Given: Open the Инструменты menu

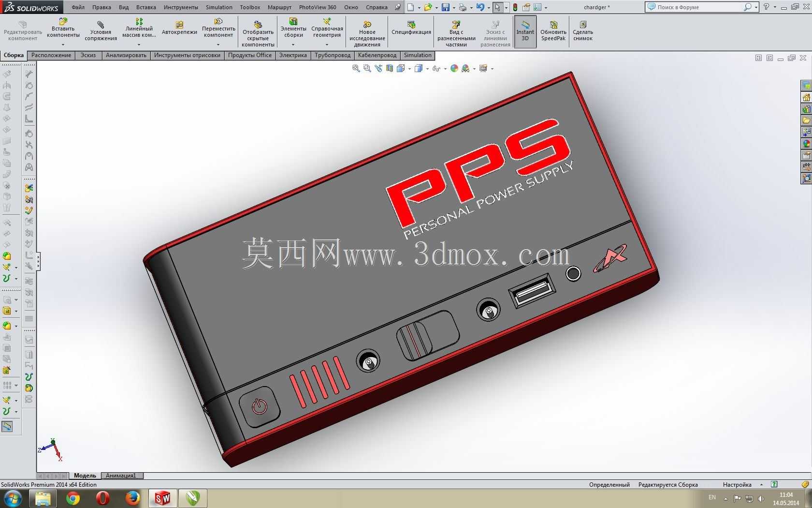Looking at the screenshot, I should [x=181, y=7].
